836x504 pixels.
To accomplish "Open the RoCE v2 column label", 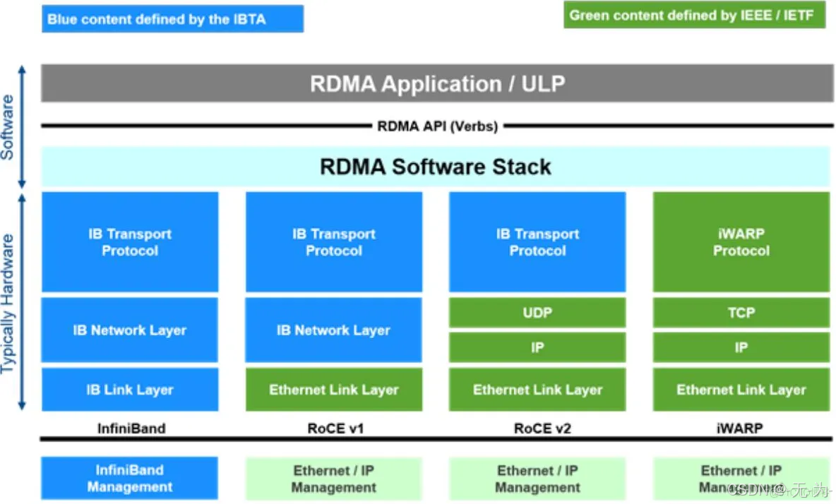I will [542, 428].
